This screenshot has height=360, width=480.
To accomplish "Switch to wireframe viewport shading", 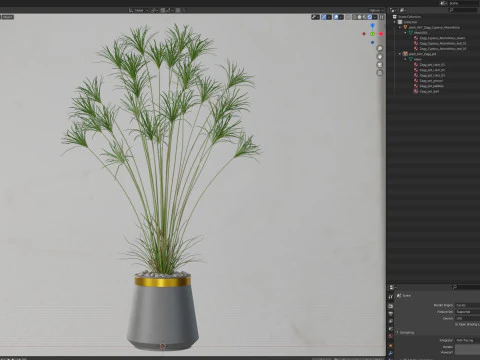I will 355,17.
